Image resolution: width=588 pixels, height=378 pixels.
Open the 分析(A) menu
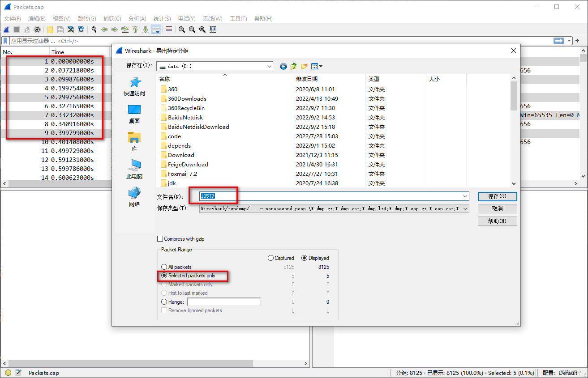click(137, 19)
